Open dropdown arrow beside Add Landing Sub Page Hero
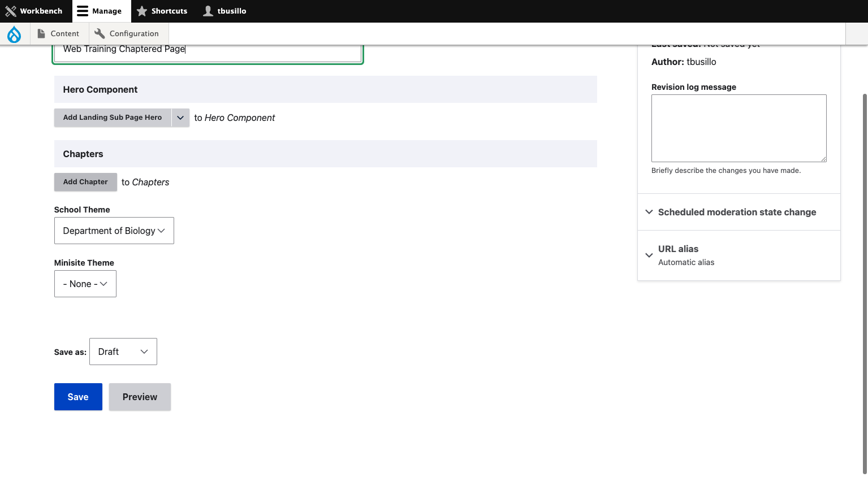This screenshot has width=868, height=477. coord(180,118)
